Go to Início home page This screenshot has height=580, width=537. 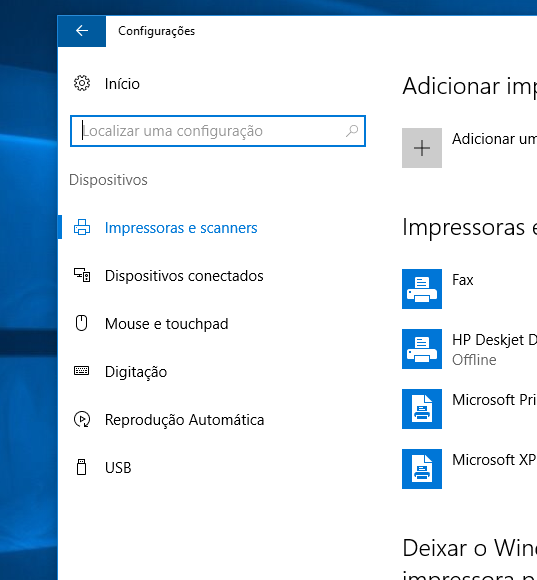click(x=122, y=84)
